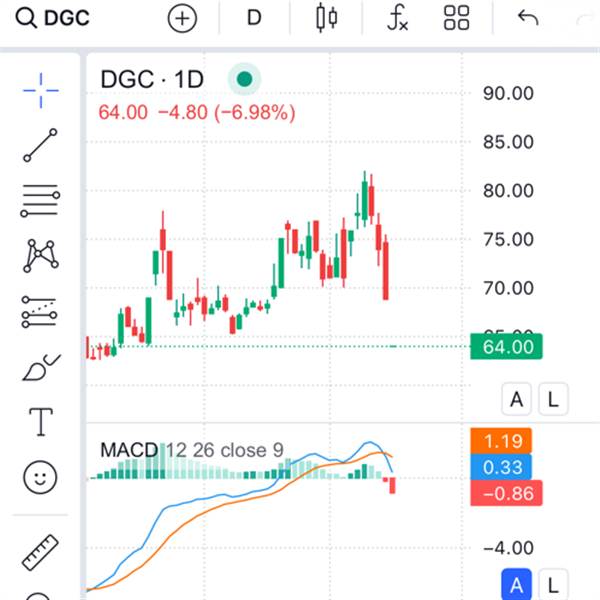Toggle log scale L on MACD pane

553,585
